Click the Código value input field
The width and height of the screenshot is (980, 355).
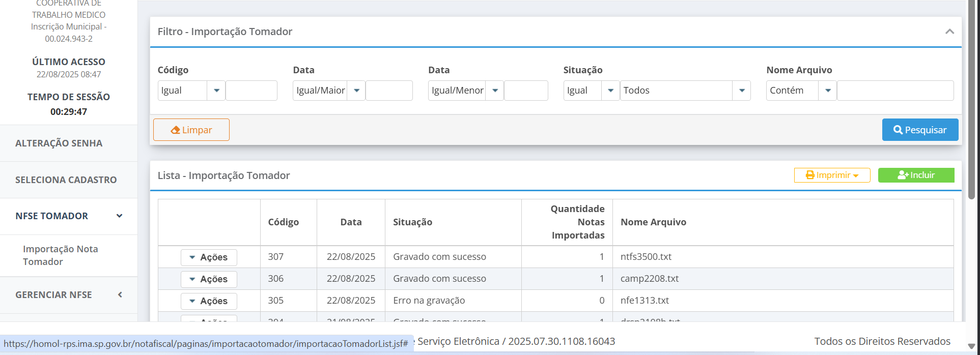[x=251, y=91]
